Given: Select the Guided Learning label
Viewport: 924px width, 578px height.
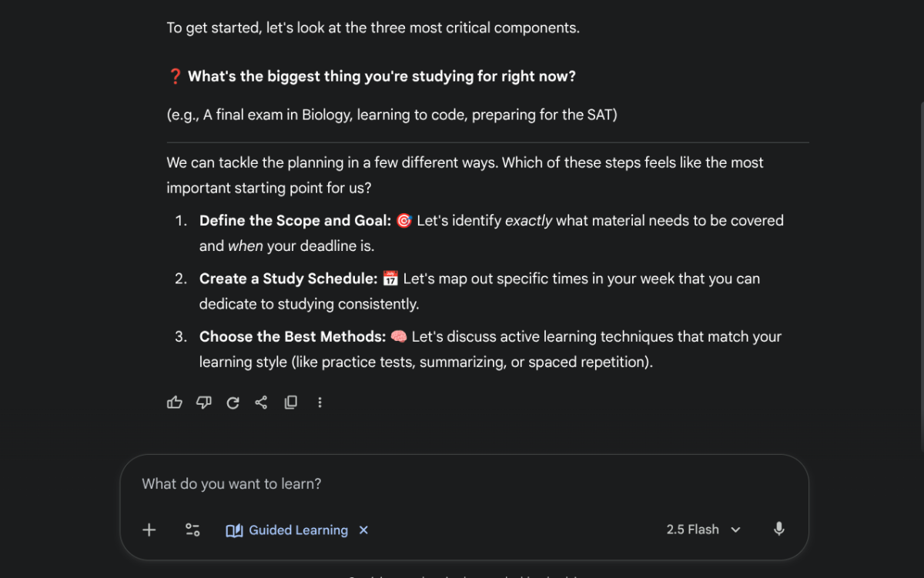Looking at the screenshot, I should [x=297, y=530].
